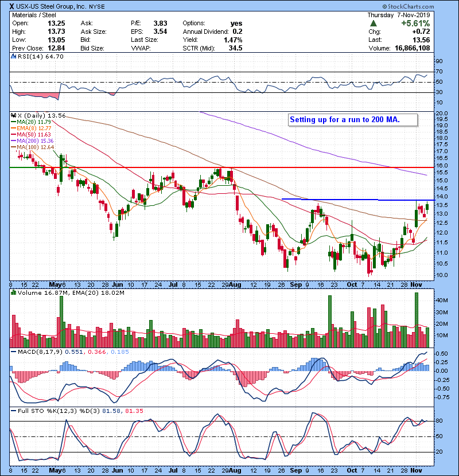This screenshot has height=476, width=459.
Task: Click the Options value 'yes'
Action: tap(236, 24)
